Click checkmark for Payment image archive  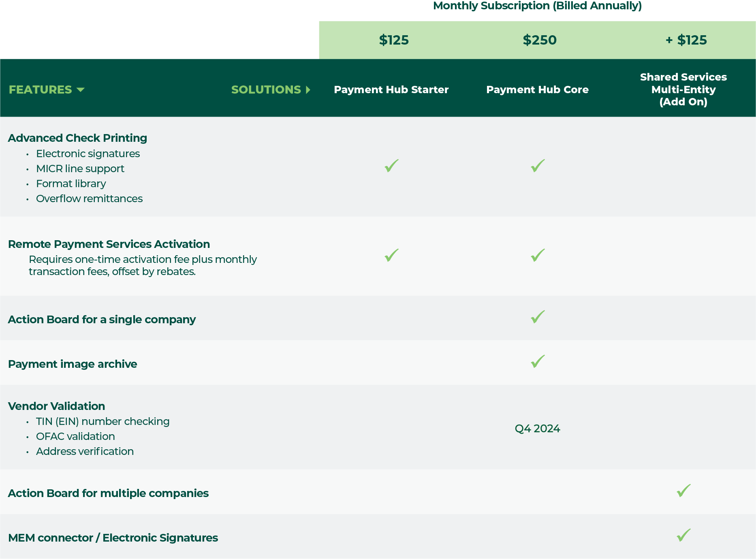click(538, 361)
